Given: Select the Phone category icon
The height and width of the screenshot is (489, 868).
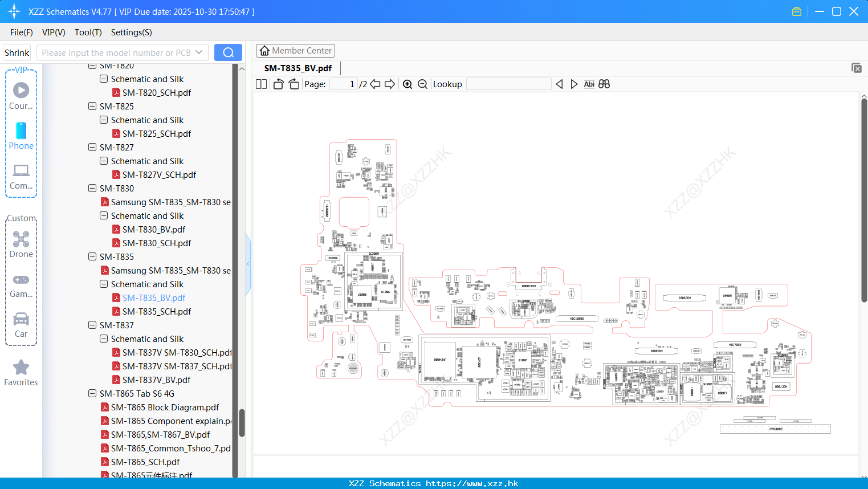Looking at the screenshot, I should pyautogui.click(x=21, y=136).
